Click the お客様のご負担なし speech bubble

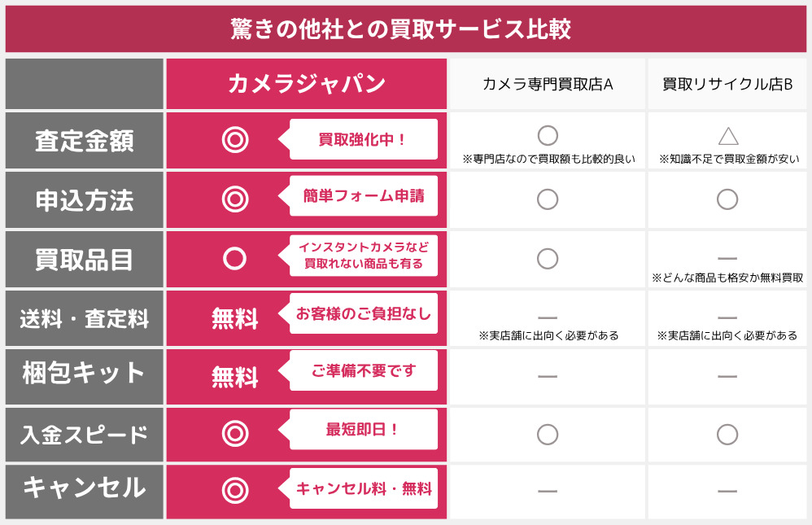click(x=362, y=313)
